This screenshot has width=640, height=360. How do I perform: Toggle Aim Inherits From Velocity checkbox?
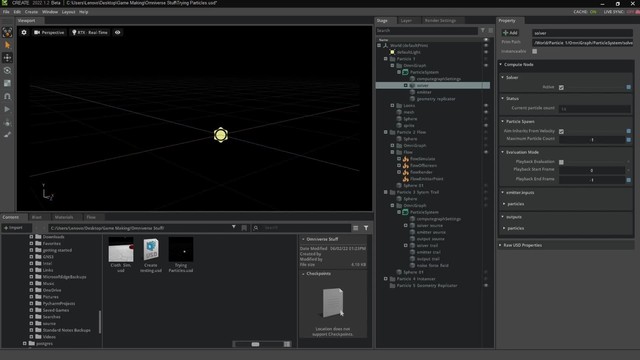pos(561,131)
